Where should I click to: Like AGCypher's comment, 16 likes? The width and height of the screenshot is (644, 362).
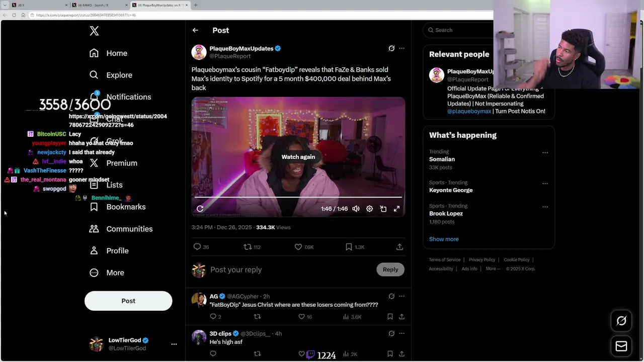coord(305,317)
